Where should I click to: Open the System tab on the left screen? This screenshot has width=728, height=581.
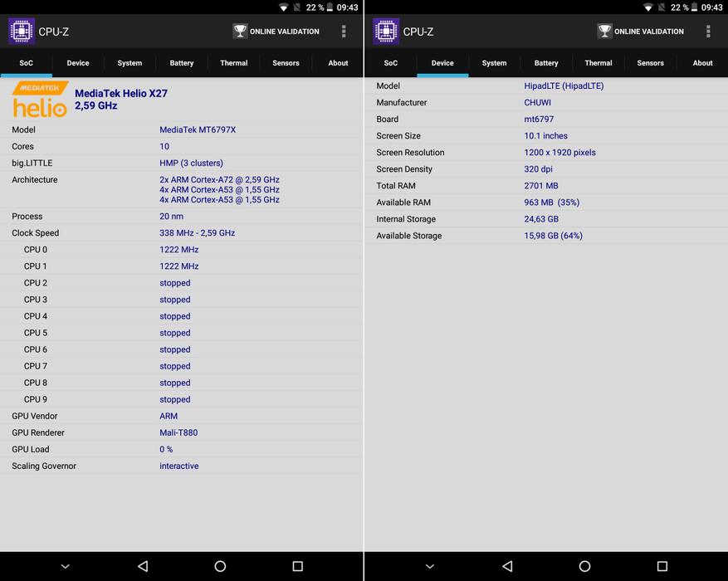pyautogui.click(x=129, y=63)
